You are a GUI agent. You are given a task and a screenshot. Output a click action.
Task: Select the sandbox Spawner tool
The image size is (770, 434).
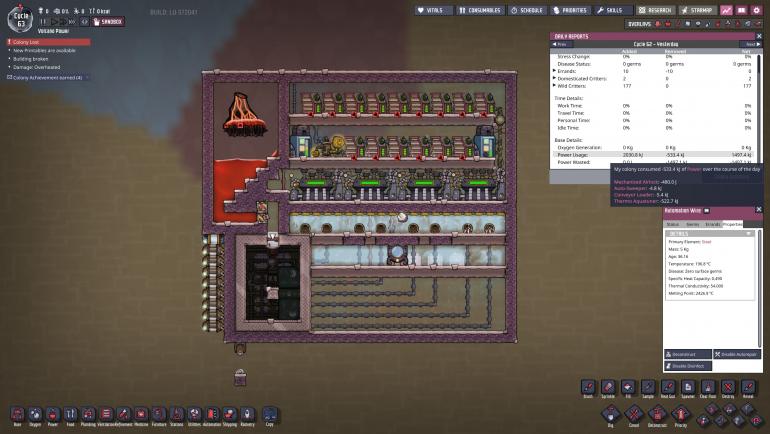(x=688, y=387)
